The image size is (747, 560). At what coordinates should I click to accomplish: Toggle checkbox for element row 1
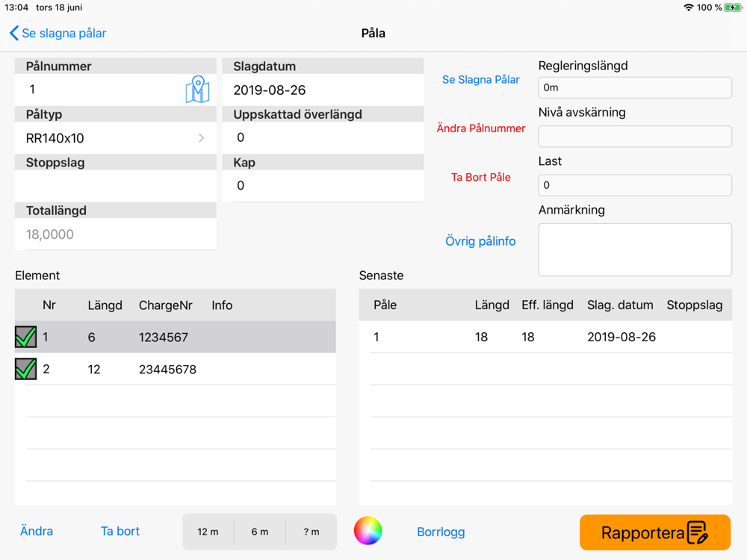tap(25, 337)
